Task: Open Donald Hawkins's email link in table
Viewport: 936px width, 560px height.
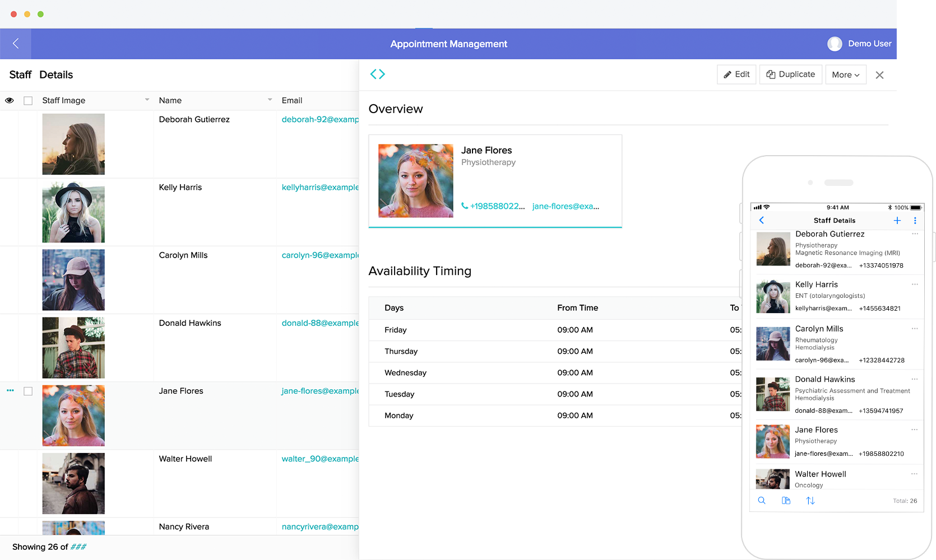Action: coord(320,323)
